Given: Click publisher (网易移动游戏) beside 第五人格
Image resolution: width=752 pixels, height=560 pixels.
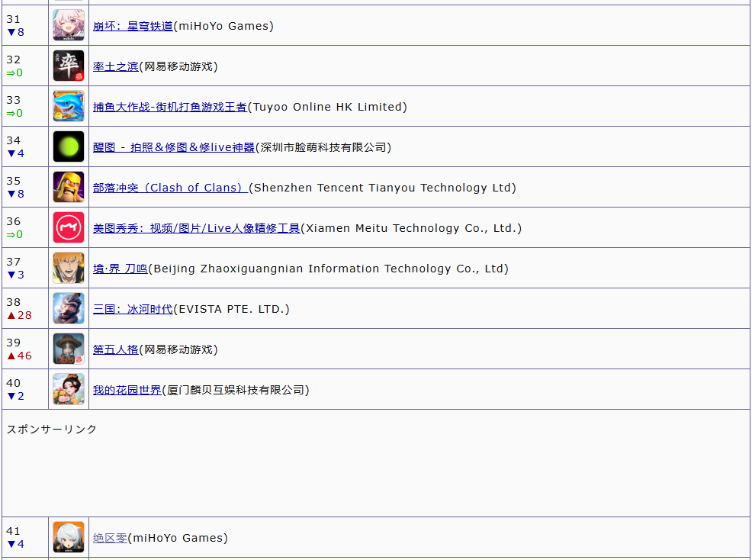Looking at the screenshot, I should coord(178,349).
